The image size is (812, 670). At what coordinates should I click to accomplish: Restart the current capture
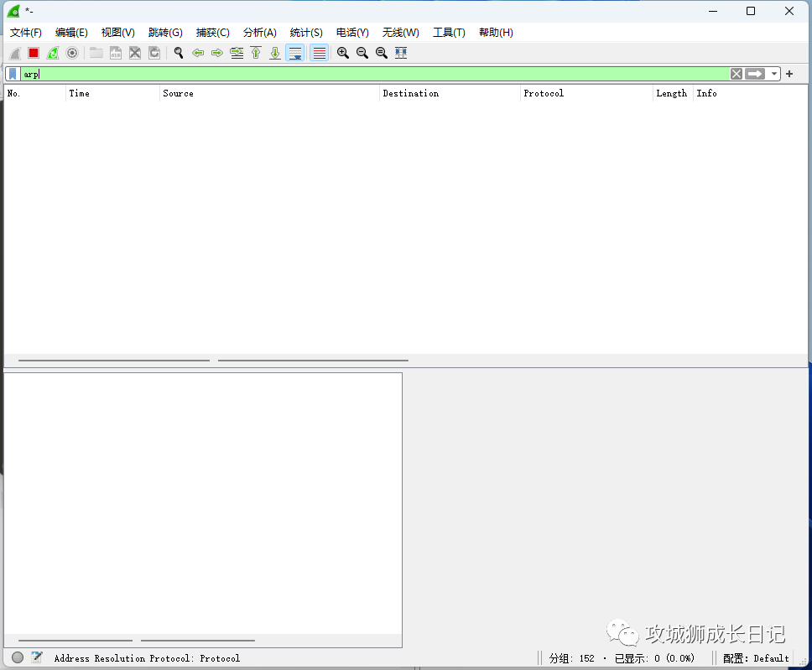(x=53, y=53)
